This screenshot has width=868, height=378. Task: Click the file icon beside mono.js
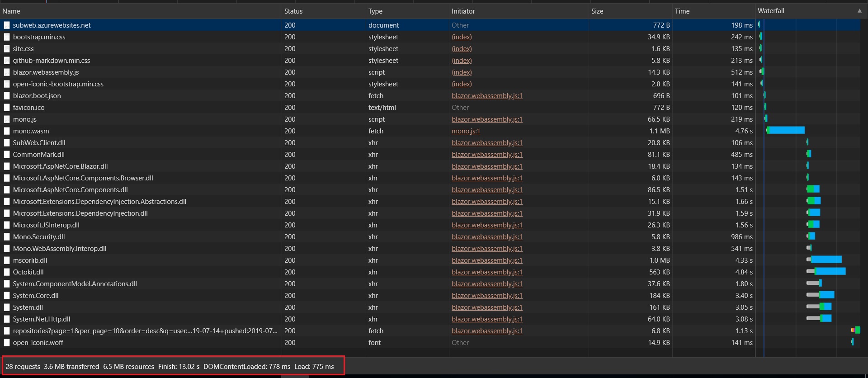coord(7,119)
